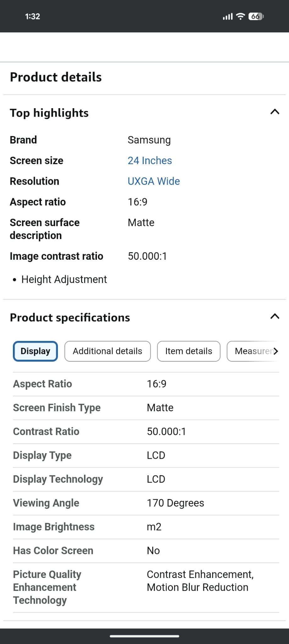Select the Display tab

pyautogui.click(x=35, y=351)
